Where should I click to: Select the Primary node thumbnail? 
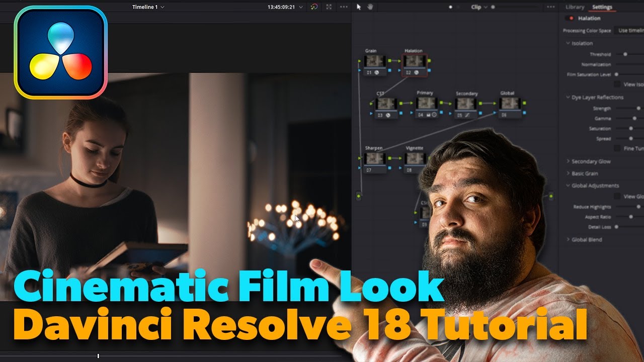coord(426,104)
